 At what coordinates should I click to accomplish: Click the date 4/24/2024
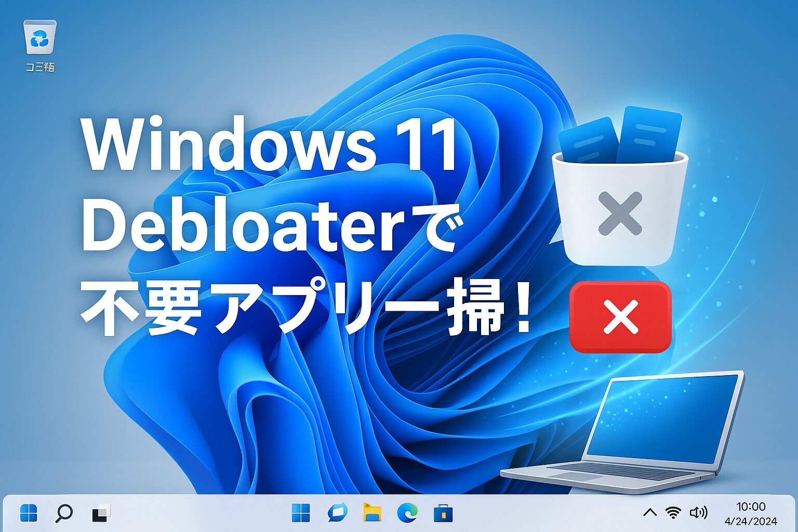(x=751, y=521)
